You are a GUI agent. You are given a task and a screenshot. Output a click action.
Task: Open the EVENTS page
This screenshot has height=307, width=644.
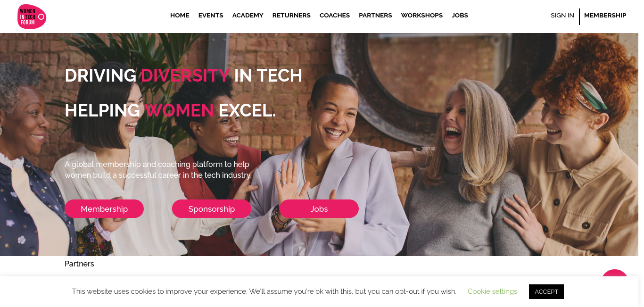point(211,15)
